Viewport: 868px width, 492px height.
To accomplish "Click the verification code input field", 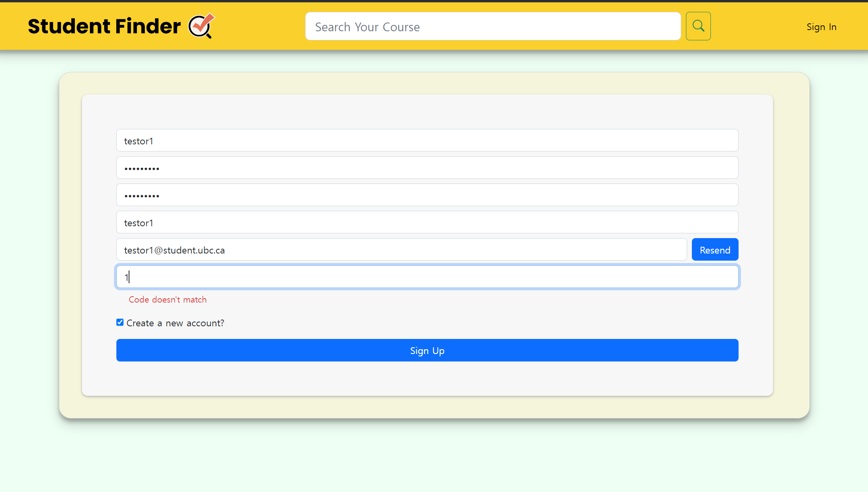I will coord(427,277).
